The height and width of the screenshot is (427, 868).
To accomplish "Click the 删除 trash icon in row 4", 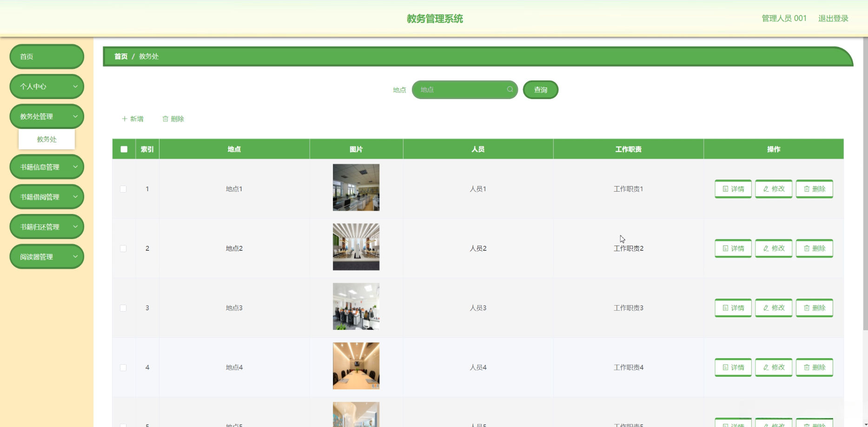I will (x=807, y=367).
